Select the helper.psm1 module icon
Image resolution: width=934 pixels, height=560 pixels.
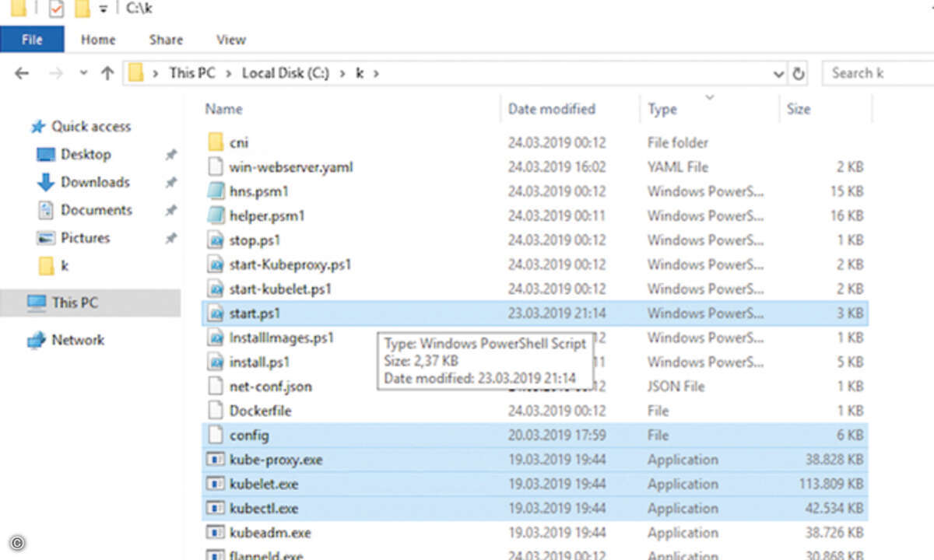point(216,215)
